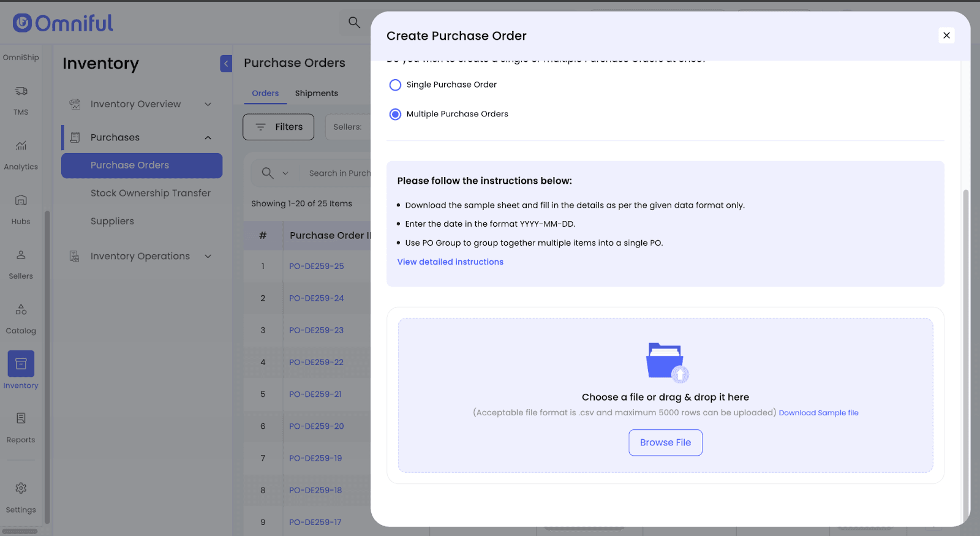
Task: Close the Create Purchase Order dialog
Action: [946, 36]
